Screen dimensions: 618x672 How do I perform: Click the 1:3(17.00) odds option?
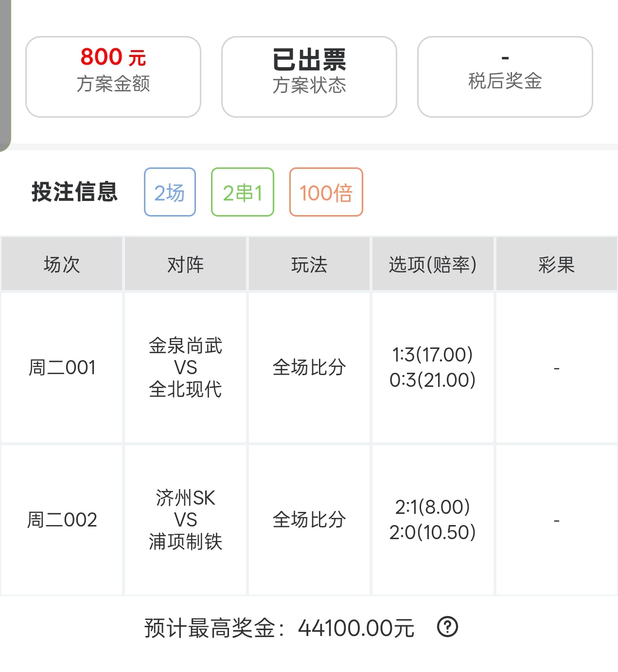pyautogui.click(x=433, y=355)
